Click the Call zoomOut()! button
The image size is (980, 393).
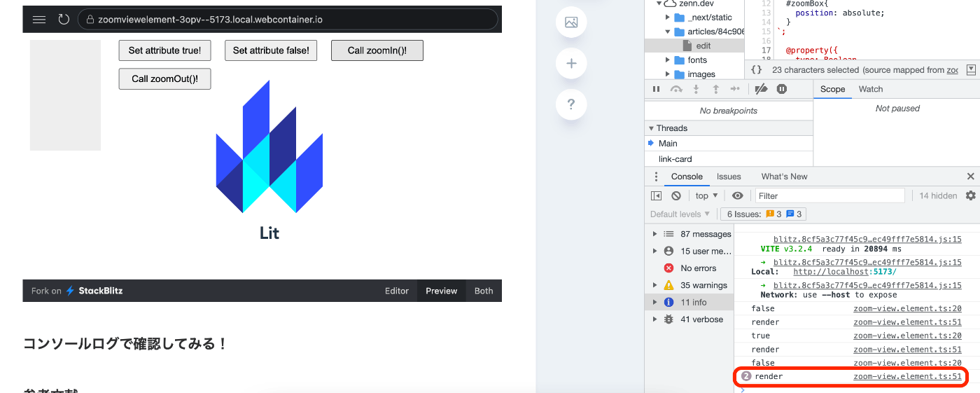[164, 78]
